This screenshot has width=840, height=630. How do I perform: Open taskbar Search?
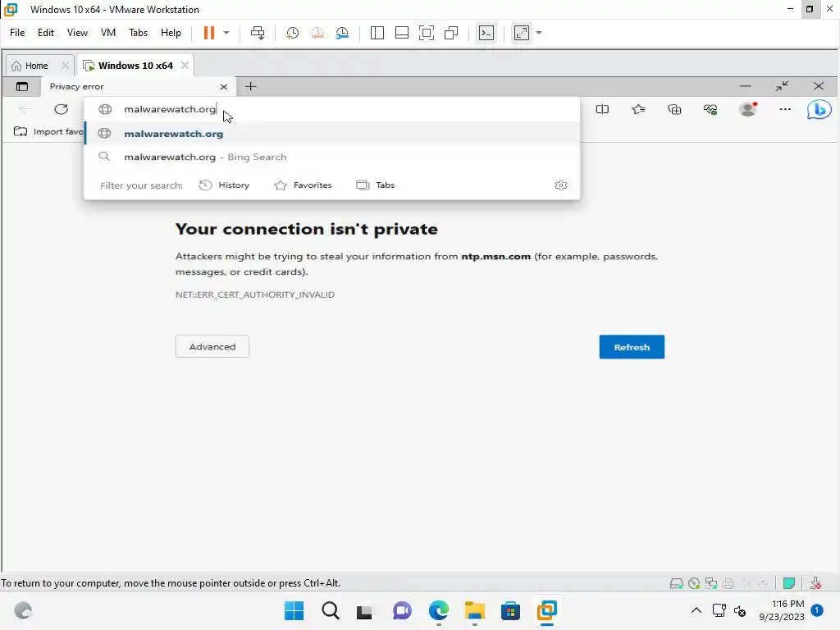point(331,610)
